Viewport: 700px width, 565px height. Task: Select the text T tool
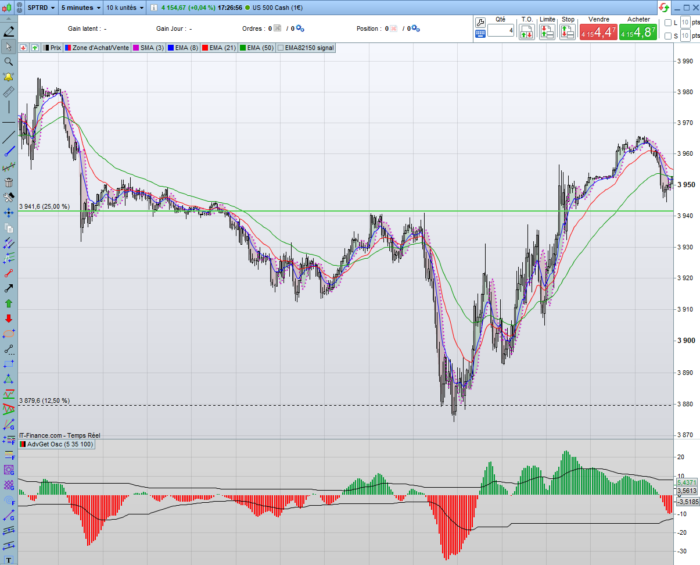coord(8,560)
